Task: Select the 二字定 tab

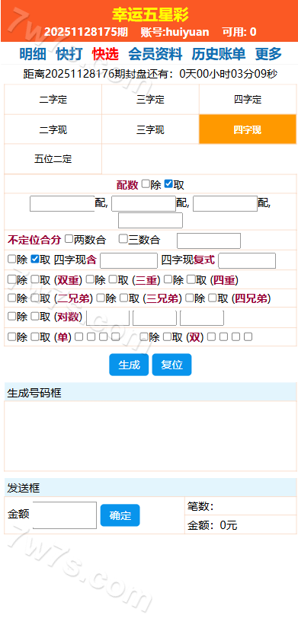Action: pos(53,100)
